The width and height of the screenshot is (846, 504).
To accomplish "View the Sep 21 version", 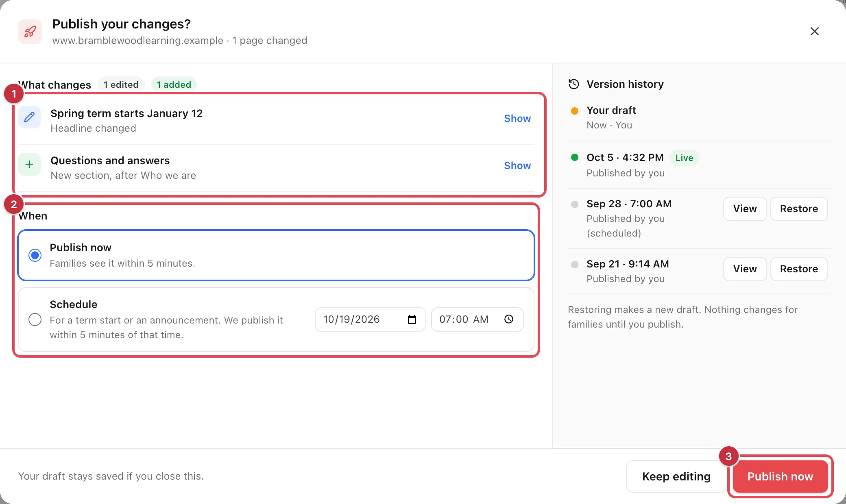I will (745, 269).
